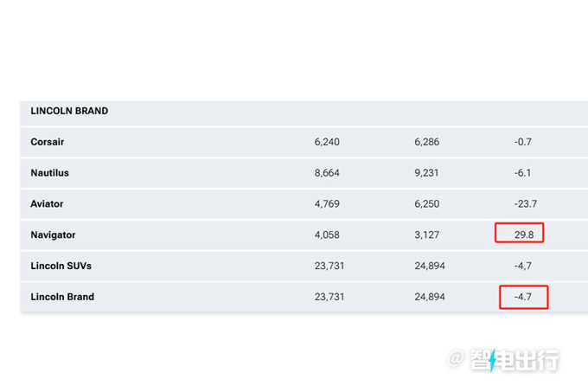
Task: Click the Corsair value 6,286
Action: [x=427, y=142]
